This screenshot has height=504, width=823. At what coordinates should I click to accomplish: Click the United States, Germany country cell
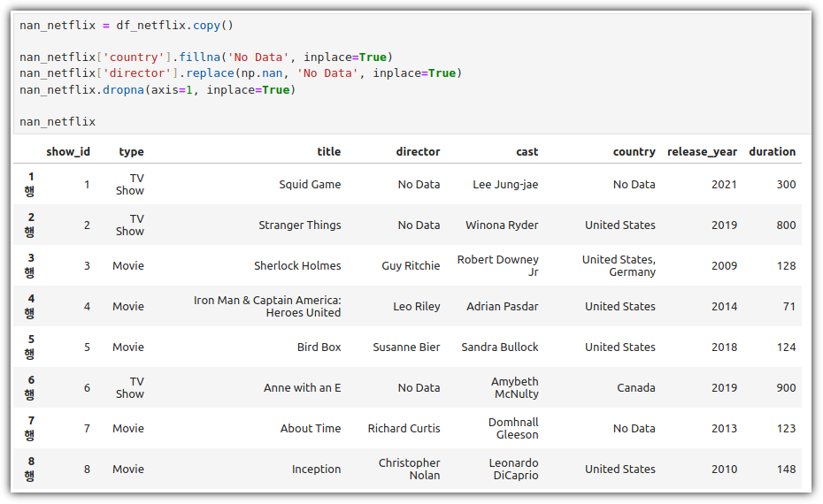619,266
